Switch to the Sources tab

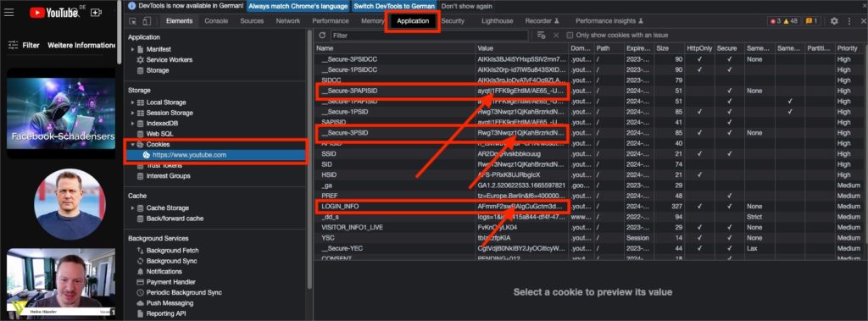[252, 21]
